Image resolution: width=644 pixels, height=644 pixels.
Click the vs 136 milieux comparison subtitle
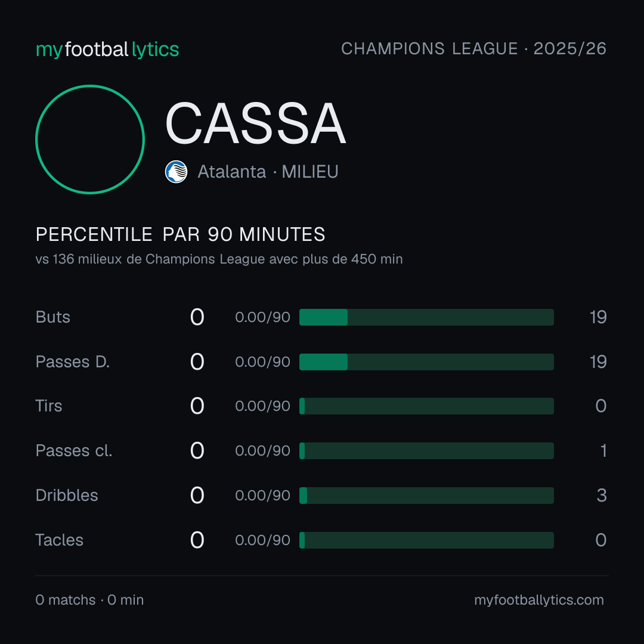tap(219, 259)
